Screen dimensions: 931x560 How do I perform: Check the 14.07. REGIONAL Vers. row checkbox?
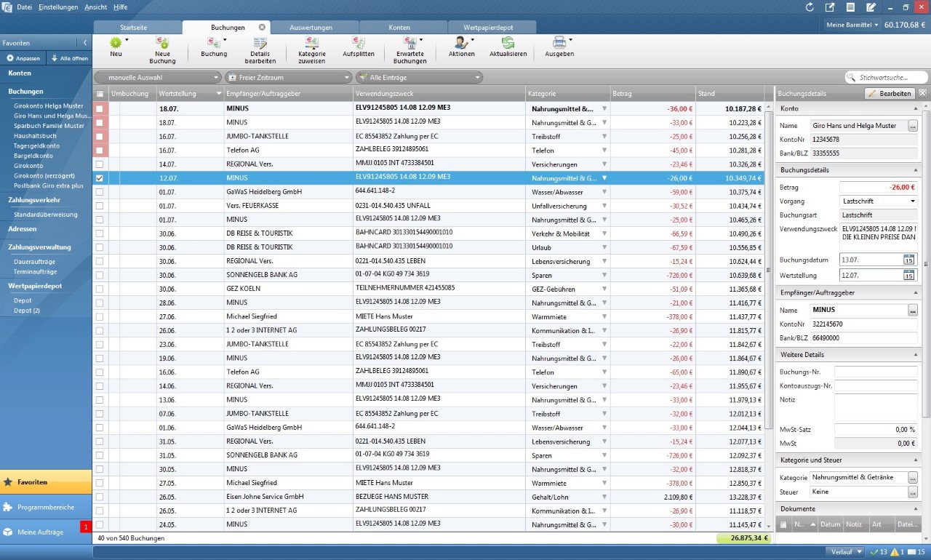pyautogui.click(x=100, y=164)
